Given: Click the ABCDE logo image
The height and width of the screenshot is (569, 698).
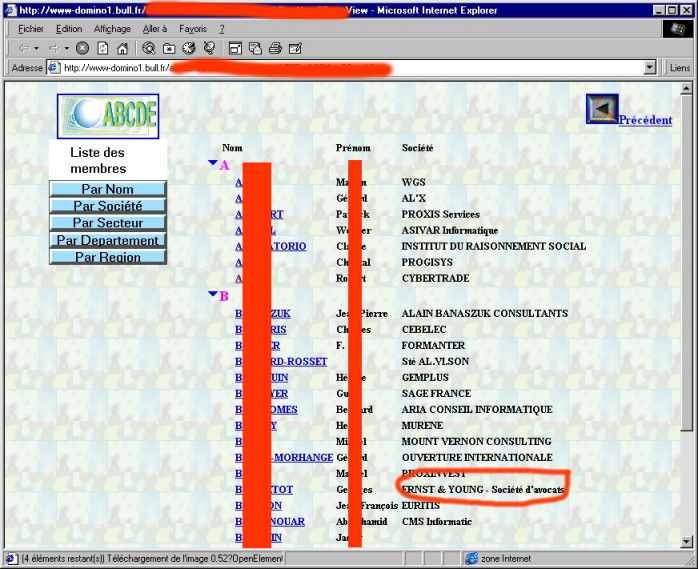Looking at the screenshot, I should tap(108, 116).
